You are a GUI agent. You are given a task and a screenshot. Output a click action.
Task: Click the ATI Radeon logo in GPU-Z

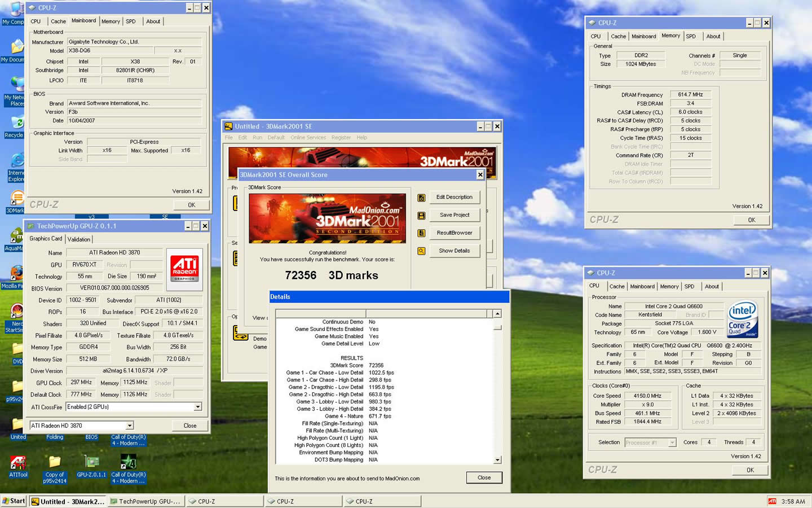pos(185,269)
